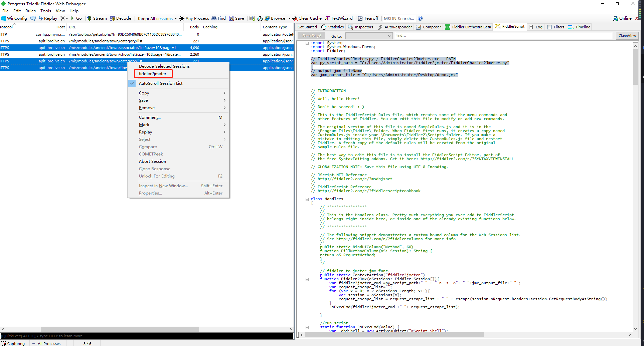Click the script editor vertical scrollbar thumb

635,66
